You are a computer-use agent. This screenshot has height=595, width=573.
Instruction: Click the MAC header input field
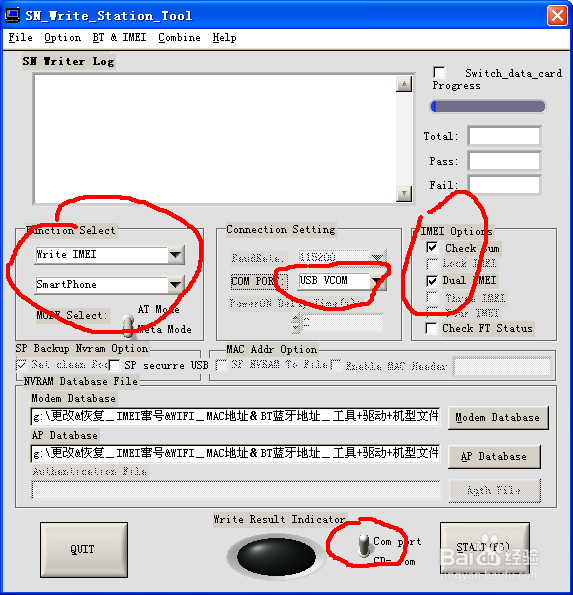(502, 367)
